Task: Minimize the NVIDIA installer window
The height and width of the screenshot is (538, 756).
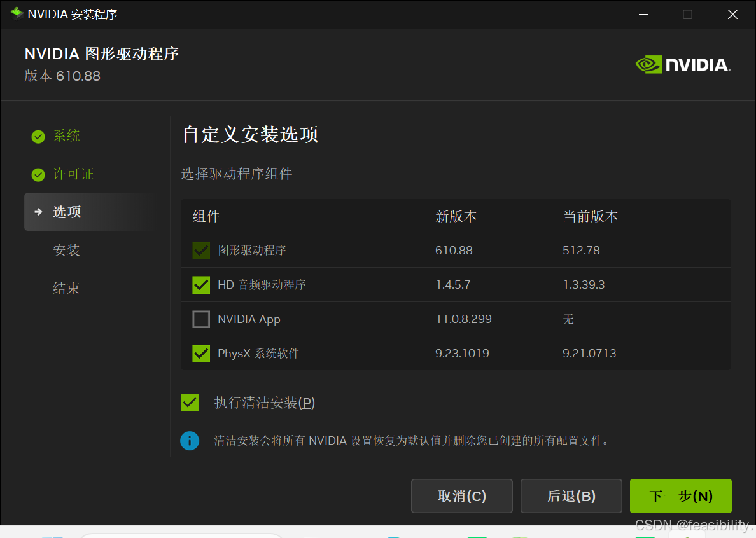Action: pos(643,15)
